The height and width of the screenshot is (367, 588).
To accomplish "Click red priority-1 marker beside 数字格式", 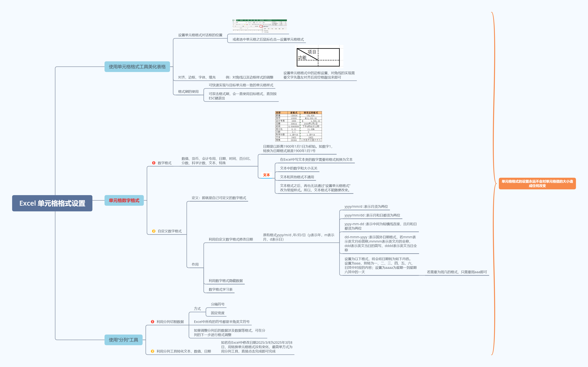I will [154, 163].
